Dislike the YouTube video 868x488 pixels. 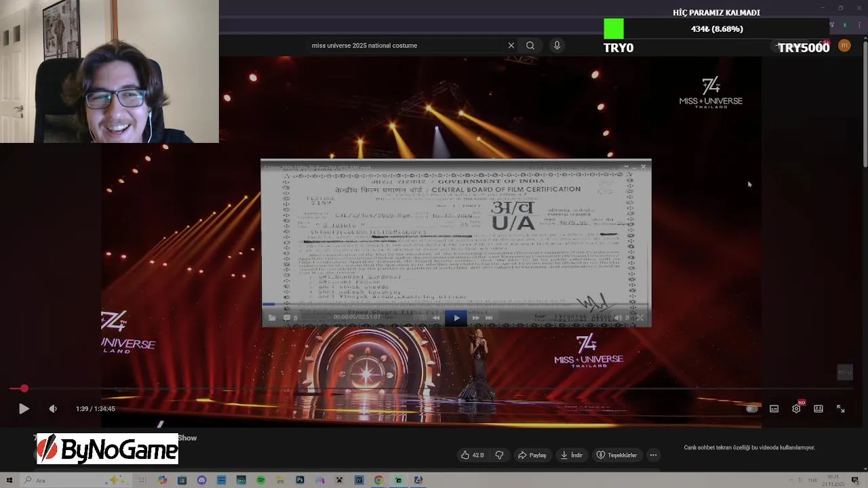point(500,455)
